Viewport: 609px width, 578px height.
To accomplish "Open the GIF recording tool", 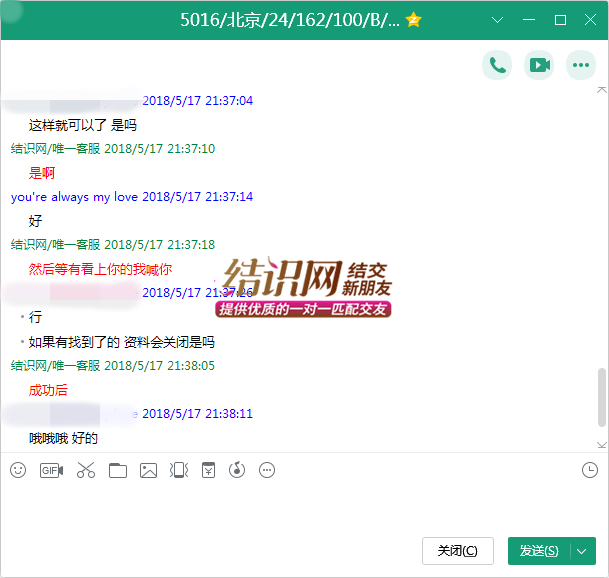I will (51, 470).
